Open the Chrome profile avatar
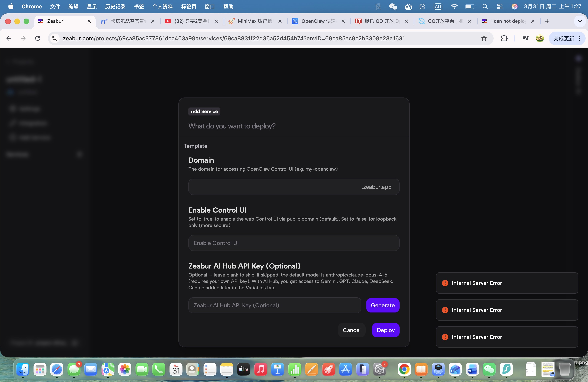Viewport: 588px width, 382px height. [x=540, y=38]
